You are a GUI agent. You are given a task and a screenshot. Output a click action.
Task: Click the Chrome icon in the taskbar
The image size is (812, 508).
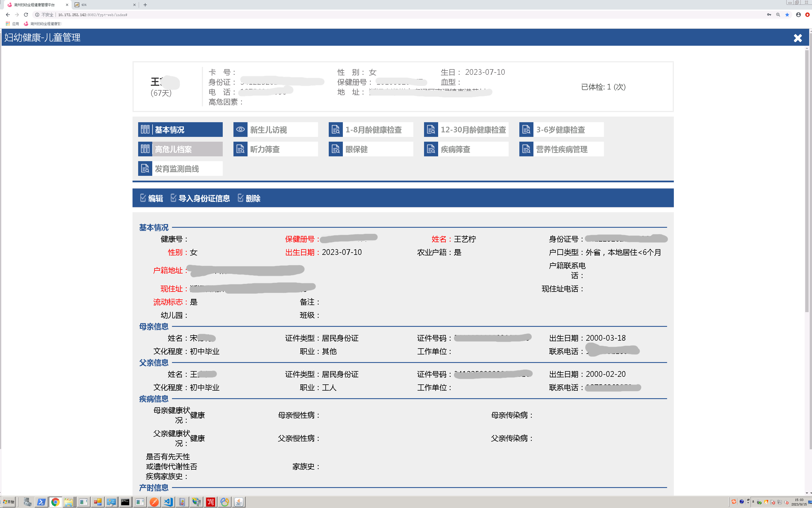click(x=55, y=502)
